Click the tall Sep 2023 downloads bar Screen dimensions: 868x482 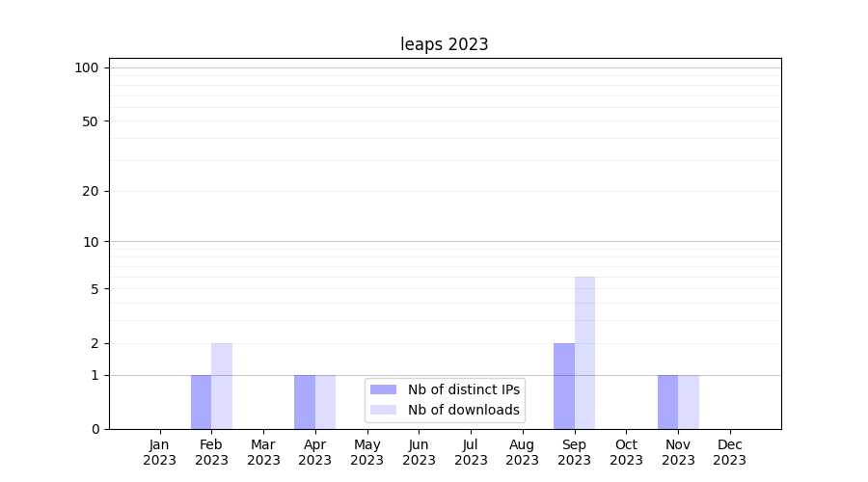click(584, 352)
